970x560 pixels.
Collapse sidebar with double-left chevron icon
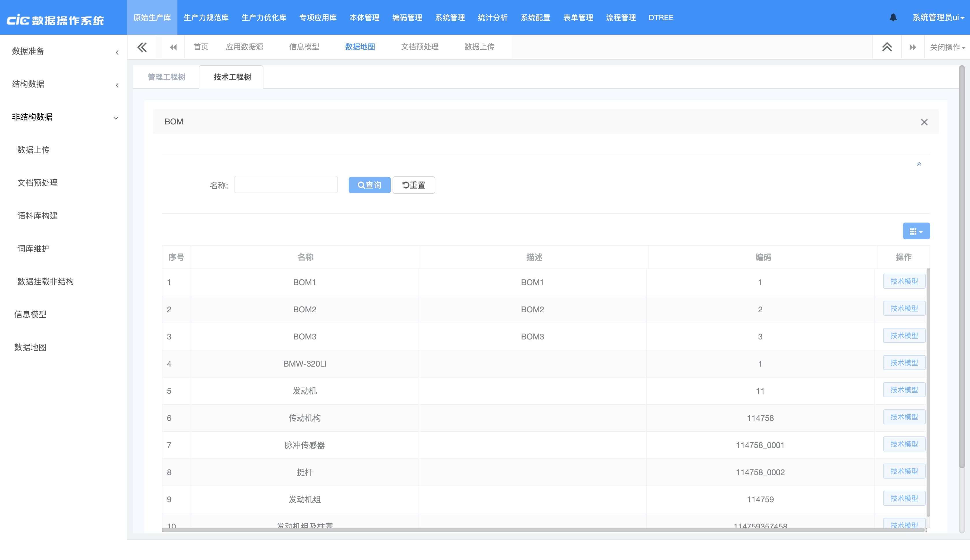142,47
